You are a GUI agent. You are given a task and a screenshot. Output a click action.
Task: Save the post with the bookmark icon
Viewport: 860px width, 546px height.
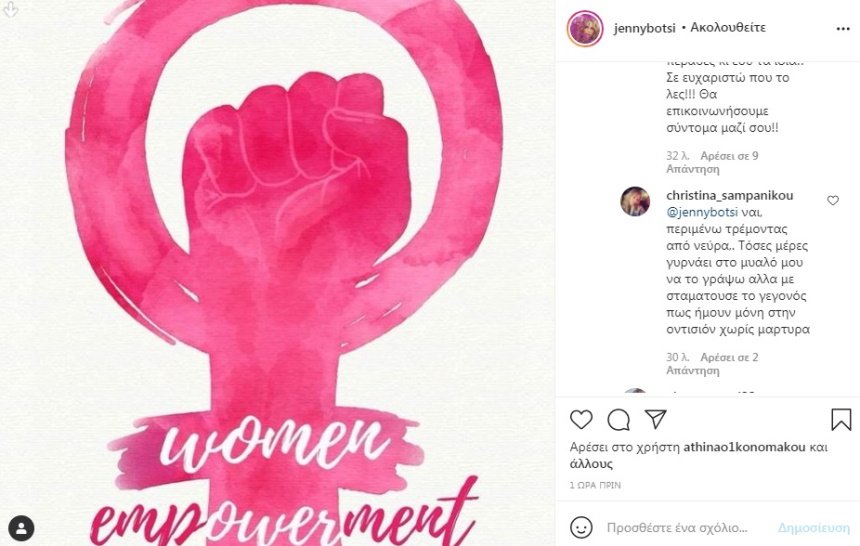coord(841,420)
